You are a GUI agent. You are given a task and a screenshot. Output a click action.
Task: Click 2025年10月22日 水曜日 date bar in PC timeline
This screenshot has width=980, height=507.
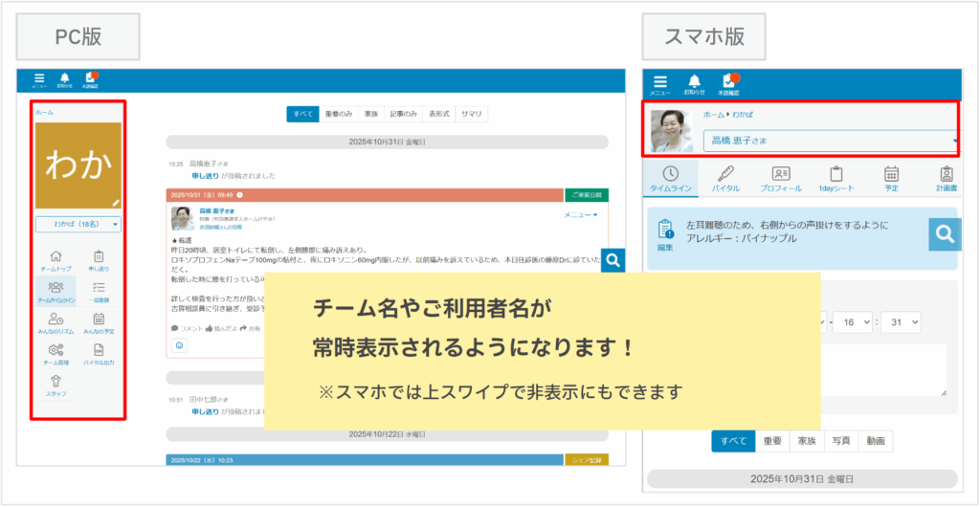click(387, 434)
